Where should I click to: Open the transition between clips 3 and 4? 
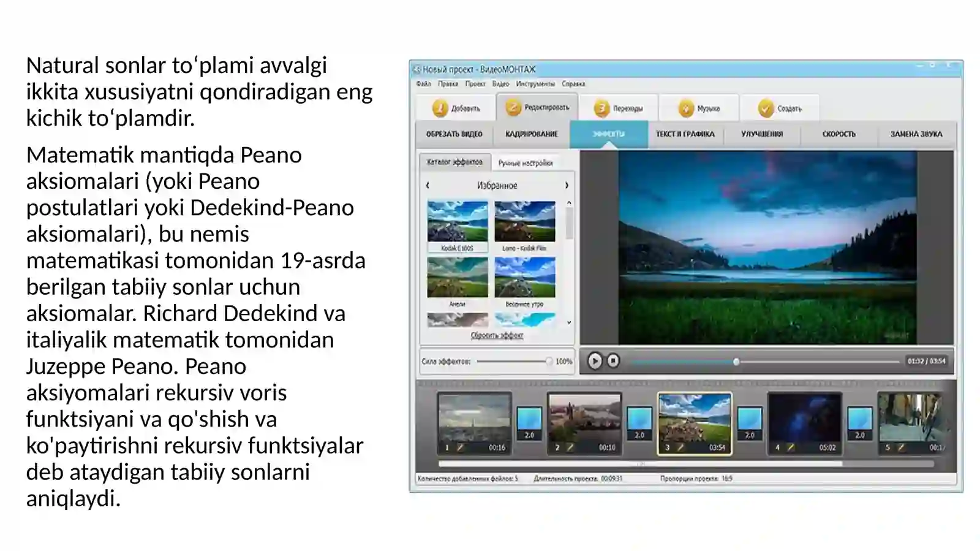pyautogui.click(x=750, y=424)
